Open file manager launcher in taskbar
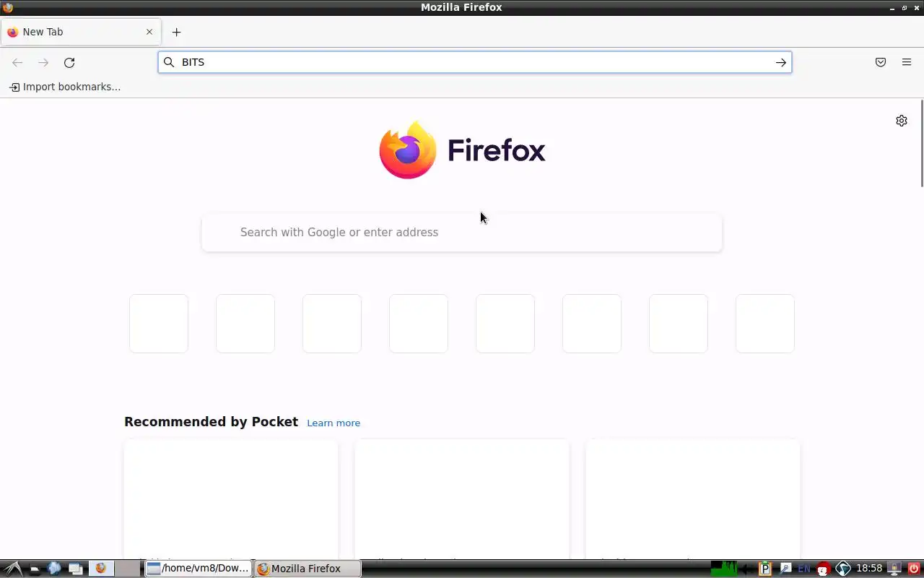The height and width of the screenshot is (578, 924). coord(34,569)
